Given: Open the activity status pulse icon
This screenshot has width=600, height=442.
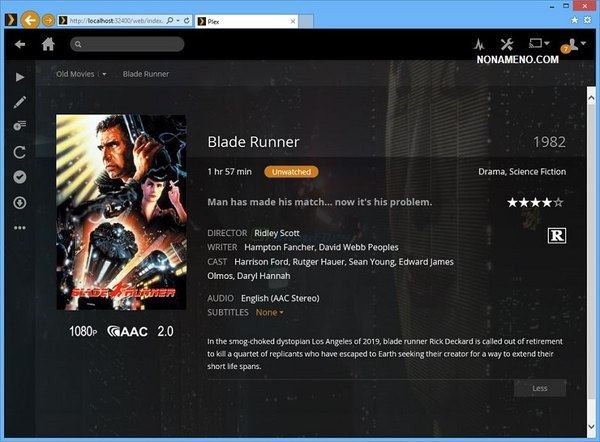Looking at the screenshot, I should tap(479, 44).
